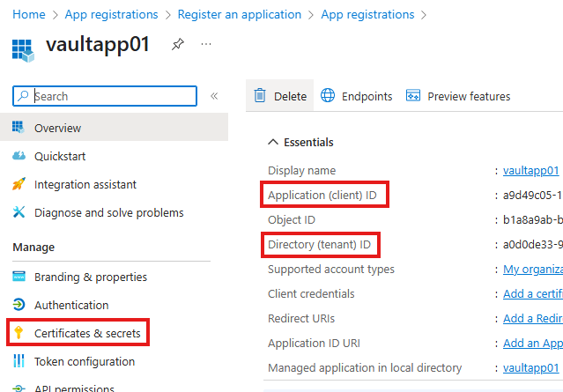
Task: Open the Endpoints panel
Action: pyautogui.click(x=356, y=96)
